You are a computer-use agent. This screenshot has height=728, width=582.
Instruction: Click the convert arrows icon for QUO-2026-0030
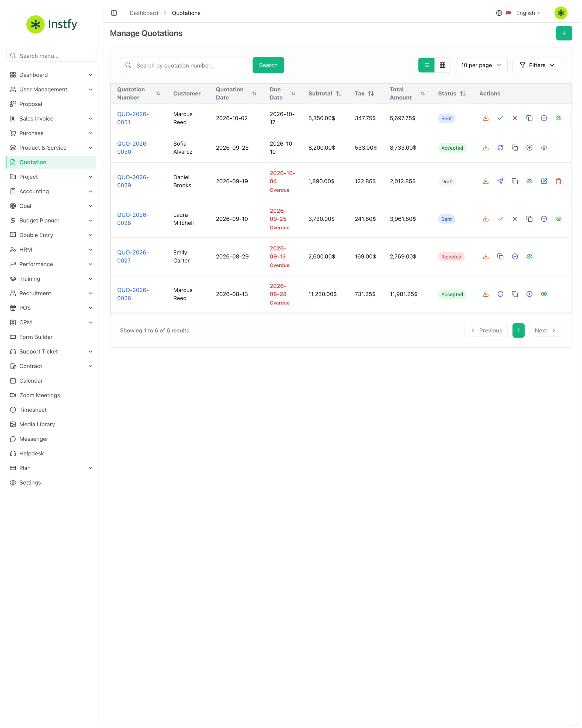(500, 147)
